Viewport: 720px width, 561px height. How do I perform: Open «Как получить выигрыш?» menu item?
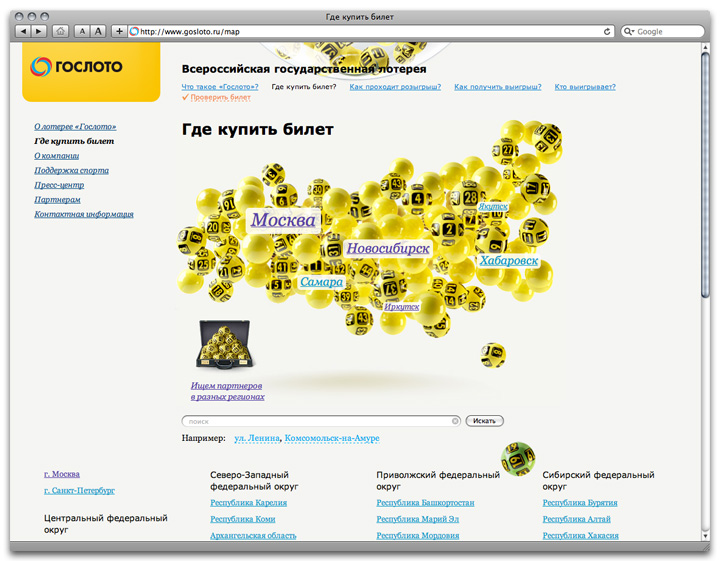click(x=497, y=87)
